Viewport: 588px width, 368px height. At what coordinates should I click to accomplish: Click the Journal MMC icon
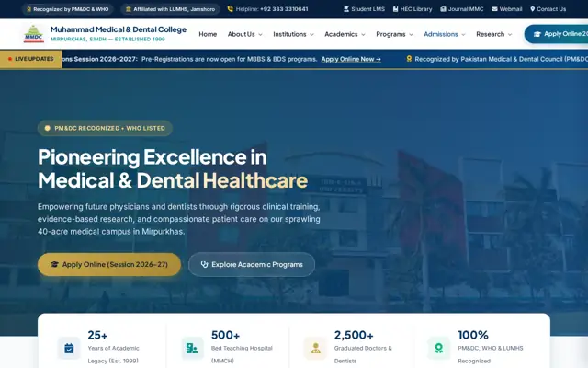pos(443,9)
